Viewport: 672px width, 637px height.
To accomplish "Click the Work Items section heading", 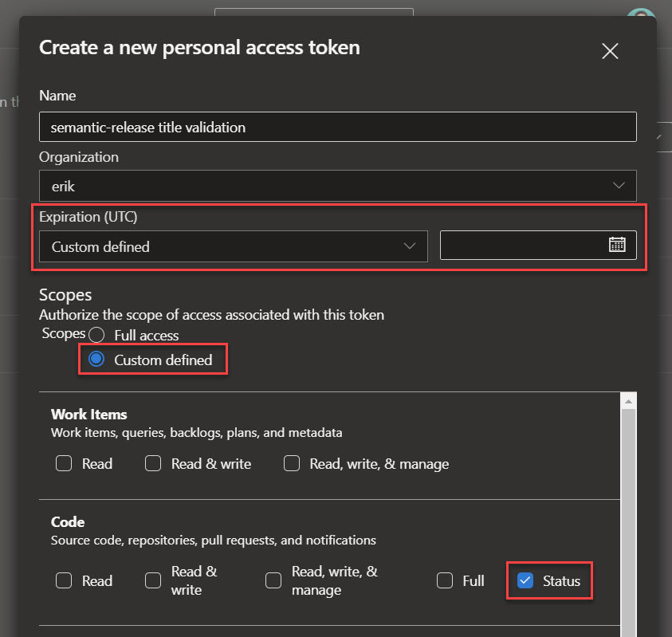I will pos(89,415).
